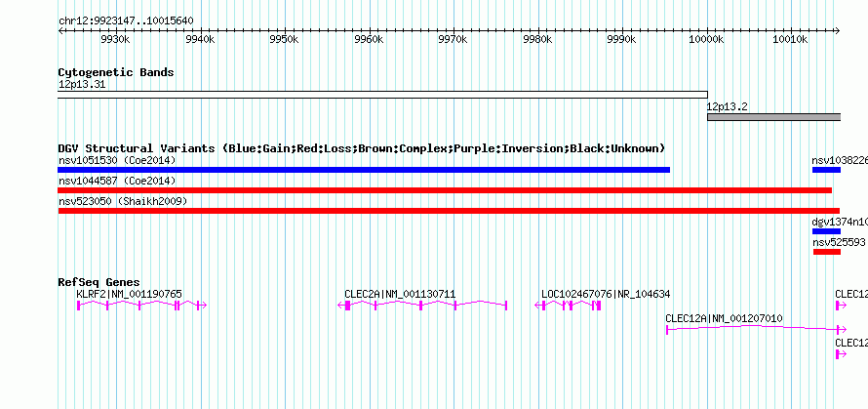Click the gray 12p13.2 cytogenetic band bar
Screen dimensions: 868x409
(x=774, y=117)
